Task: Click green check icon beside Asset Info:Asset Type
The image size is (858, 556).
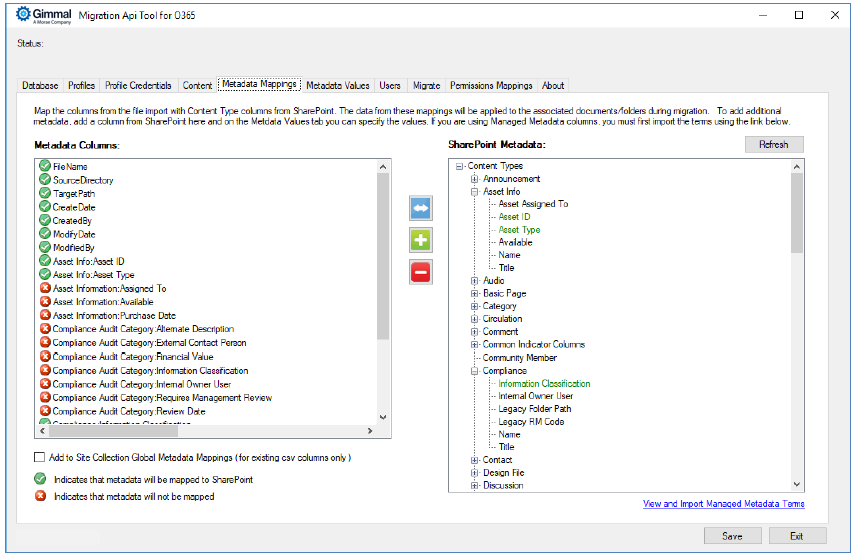Action: pos(45,275)
